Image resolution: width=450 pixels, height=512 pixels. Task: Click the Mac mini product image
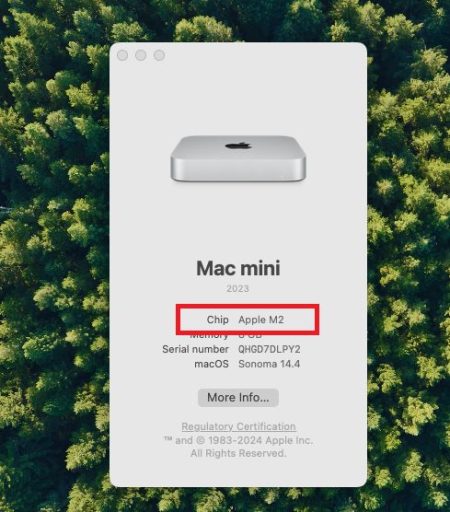tap(238, 159)
